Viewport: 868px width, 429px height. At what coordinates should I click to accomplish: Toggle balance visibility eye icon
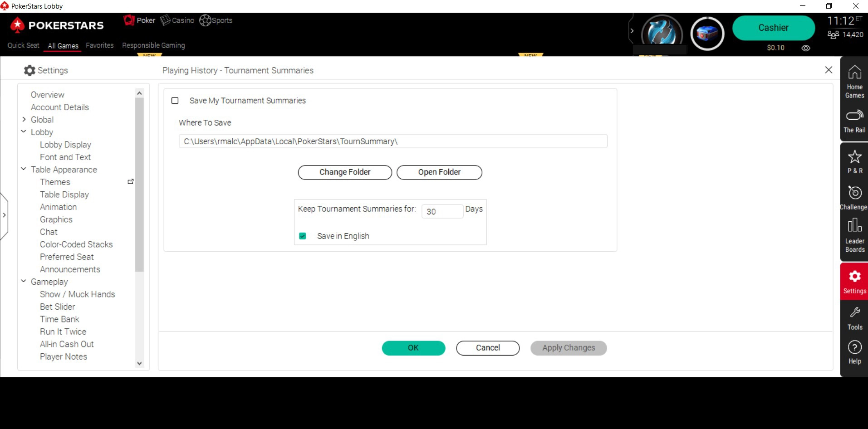click(805, 48)
